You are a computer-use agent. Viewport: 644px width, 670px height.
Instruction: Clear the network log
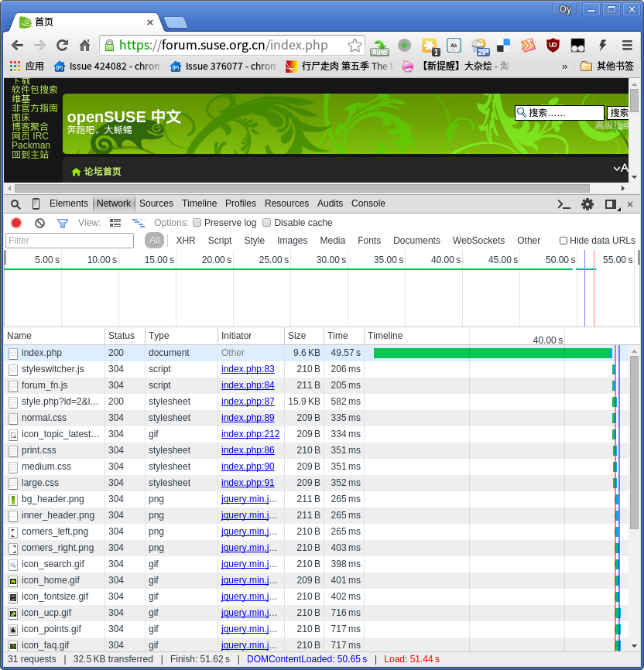pos(39,223)
